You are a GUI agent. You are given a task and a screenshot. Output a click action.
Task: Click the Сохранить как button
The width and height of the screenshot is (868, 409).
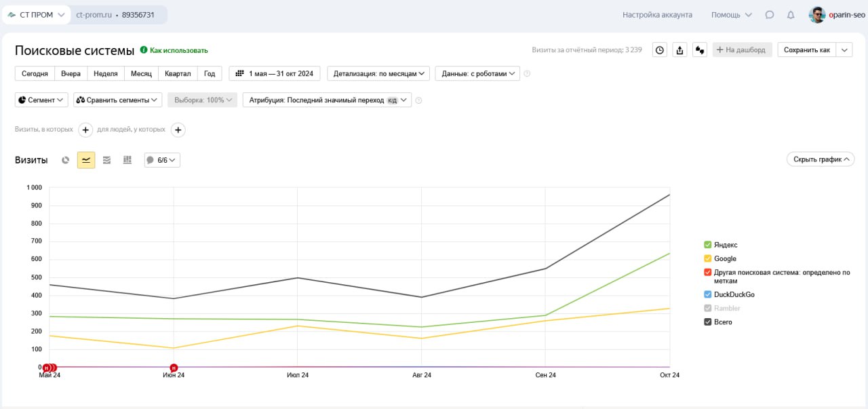point(806,50)
